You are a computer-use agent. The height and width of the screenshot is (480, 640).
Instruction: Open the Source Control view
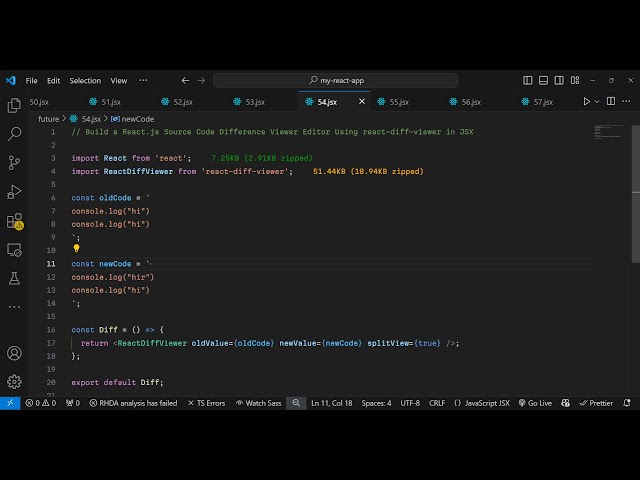pyautogui.click(x=14, y=162)
